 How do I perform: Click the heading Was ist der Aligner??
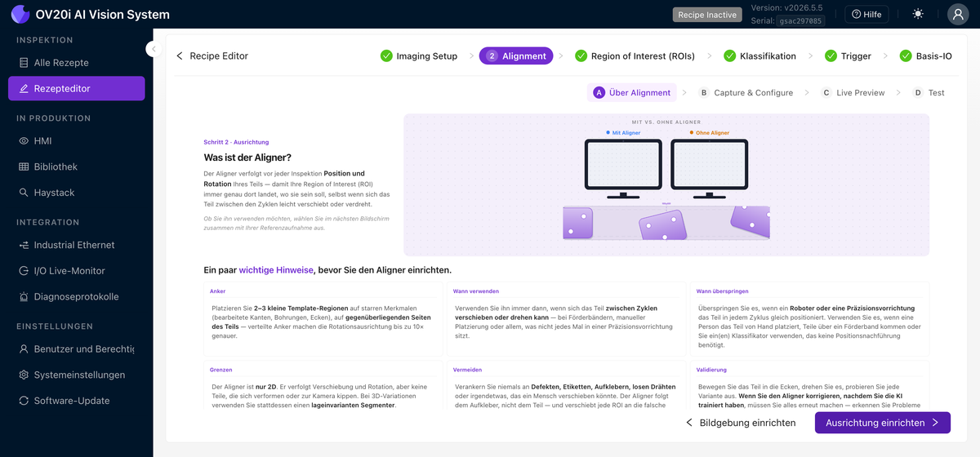[x=247, y=157]
